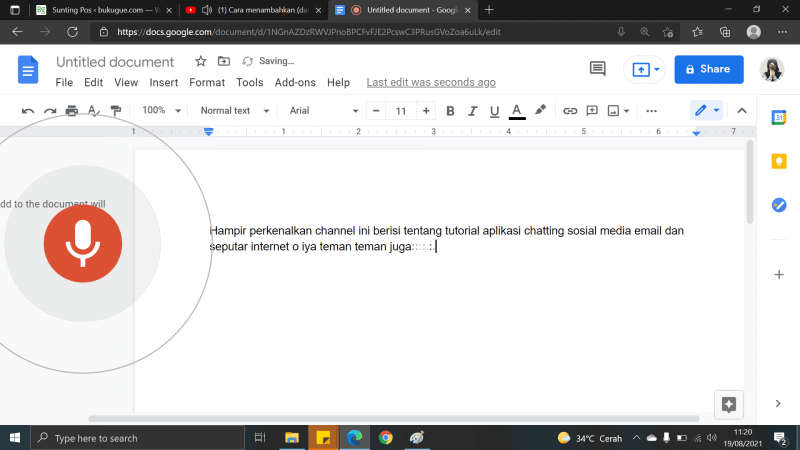Viewport: 800px width, 450px height.
Task: Click the Insert link icon
Action: coord(570,111)
